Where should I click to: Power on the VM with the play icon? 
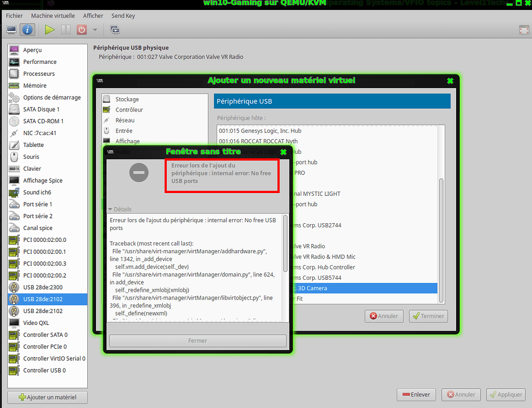click(49, 30)
